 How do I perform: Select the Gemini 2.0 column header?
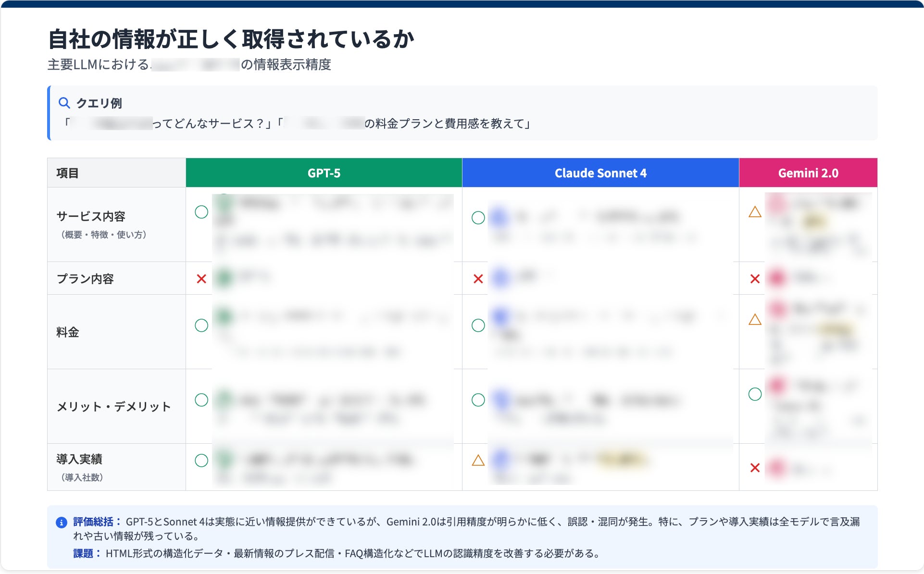pyautogui.click(x=808, y=173)
